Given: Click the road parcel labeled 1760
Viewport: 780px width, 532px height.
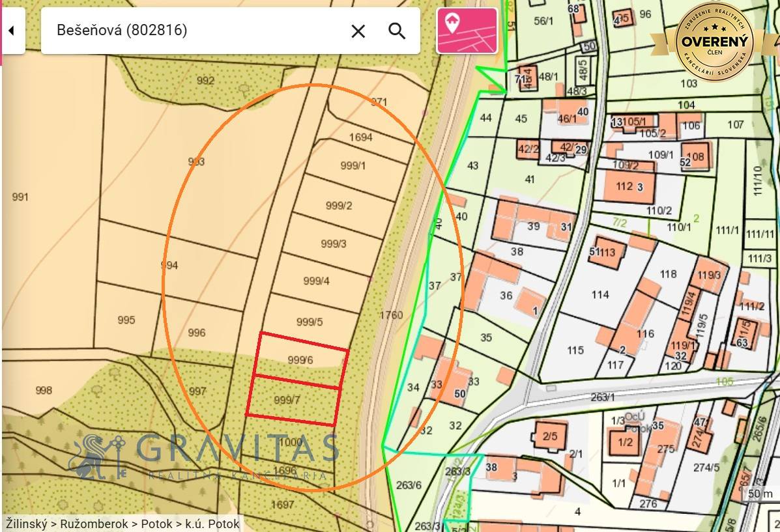Looking at the screenshot, I should [x=391, y=315].
